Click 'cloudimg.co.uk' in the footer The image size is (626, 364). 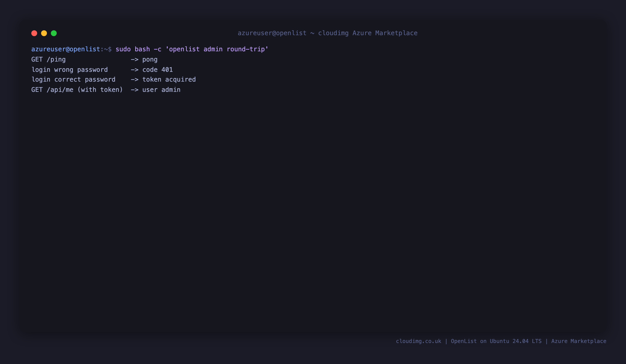[x=419, y=341]
